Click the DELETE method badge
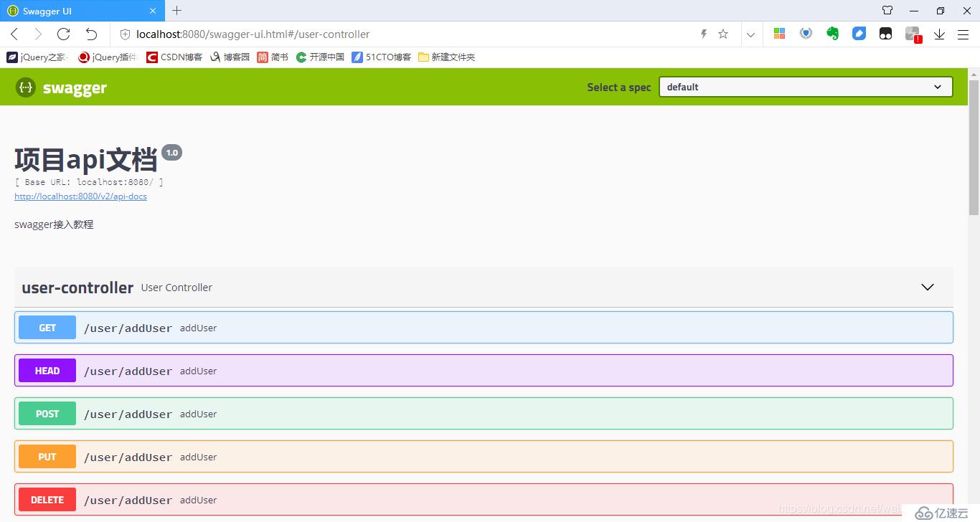Screen dimensions: 980x522 point(47,500)
